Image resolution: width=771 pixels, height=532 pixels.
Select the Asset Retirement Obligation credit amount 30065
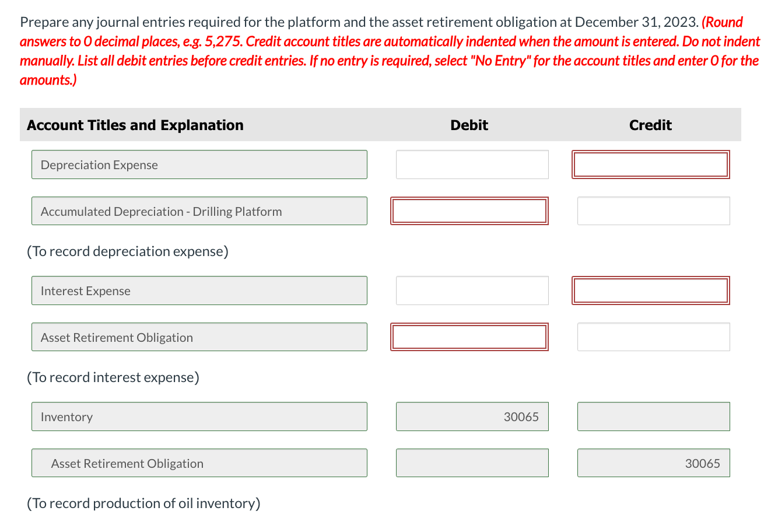[653, 463]
